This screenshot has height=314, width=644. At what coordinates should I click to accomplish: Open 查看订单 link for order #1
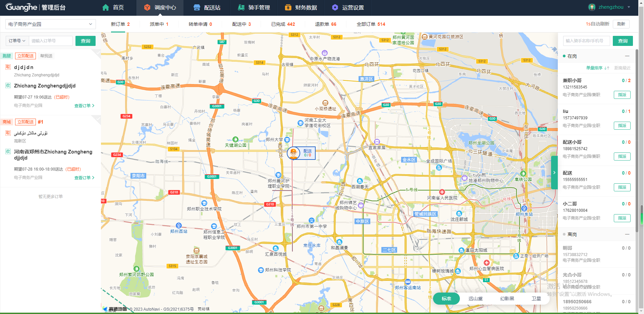[84, 178]
